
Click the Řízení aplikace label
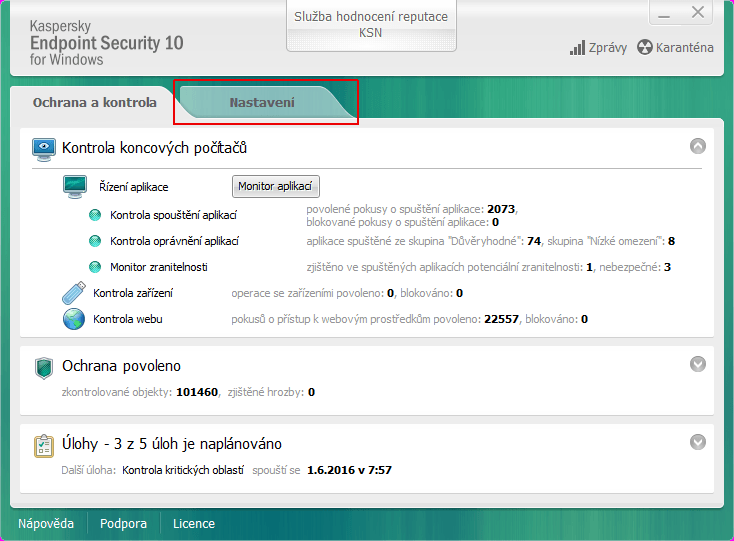point(133,187)
